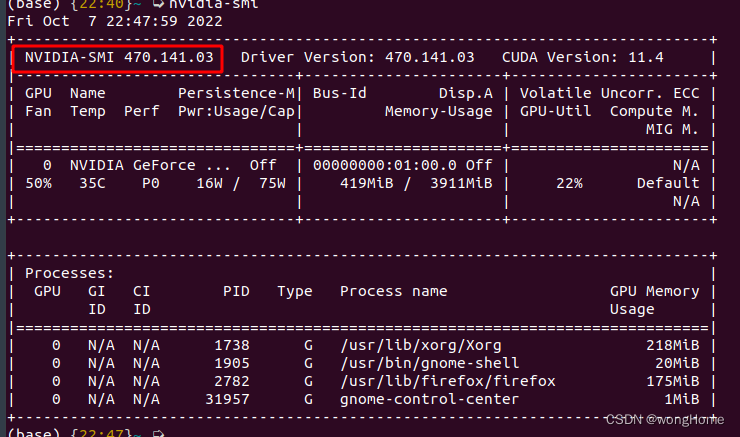Click memory usage '419MiB / 3911MiB'
Screen dimensions: 740x437
(416, 183)
